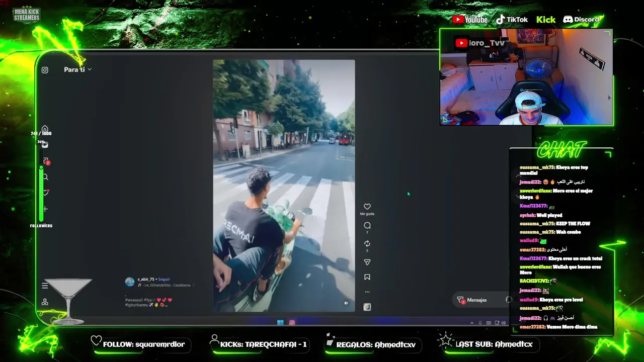Click the MENA Kick Streamers badge
The width and height of the screenshot is (644, 362).
coord(27,14)
